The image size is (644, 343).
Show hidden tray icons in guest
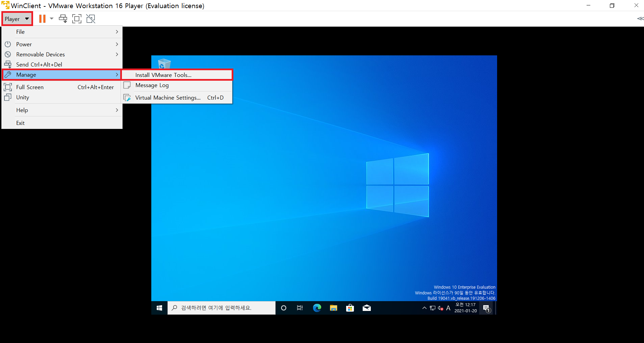424,308
